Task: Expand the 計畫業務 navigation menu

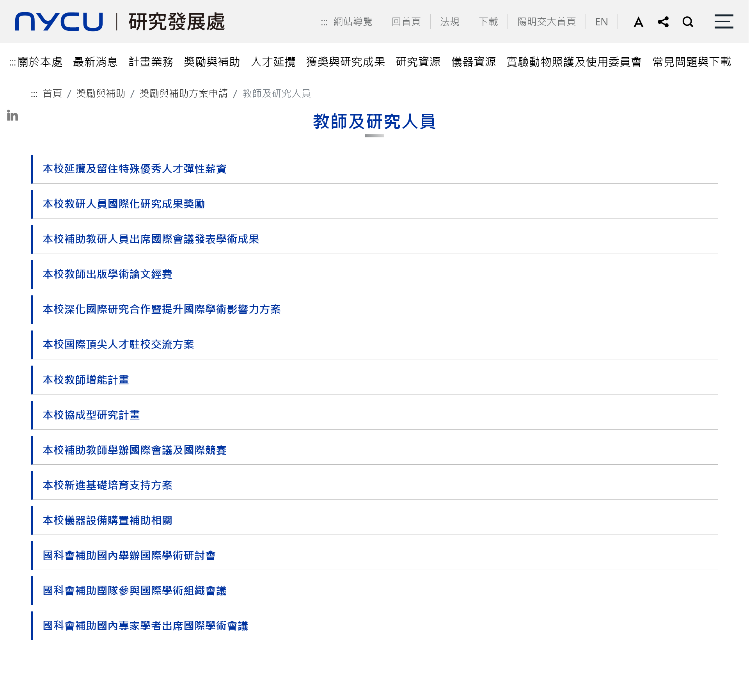Action: click(x=151, y=62)
